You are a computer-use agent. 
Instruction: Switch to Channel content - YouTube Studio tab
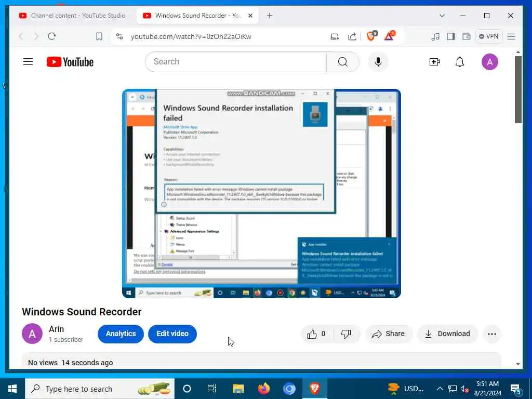pyautogui.click(x=72, y=16)
